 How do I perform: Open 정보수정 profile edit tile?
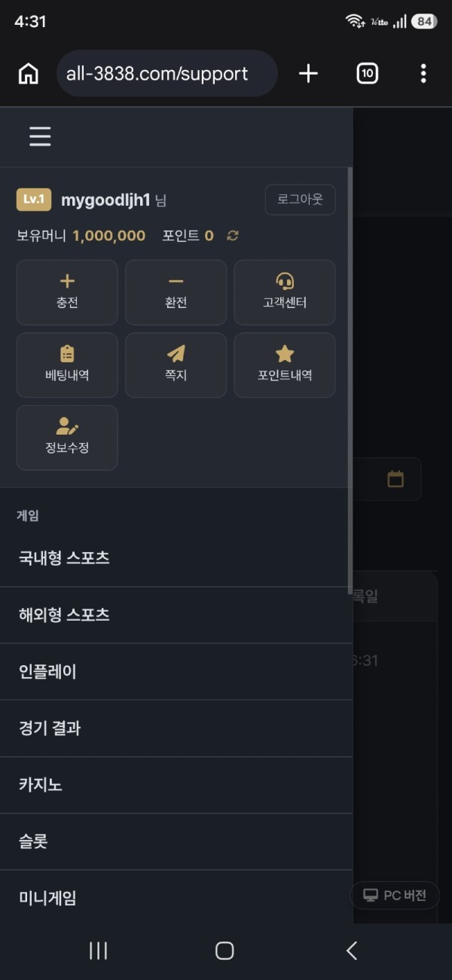coord(67,438)
